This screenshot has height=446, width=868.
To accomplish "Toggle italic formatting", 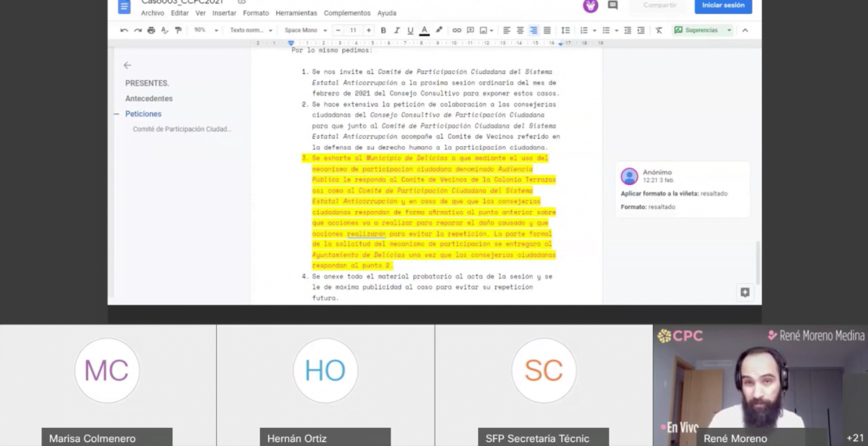I will [397, 30].
